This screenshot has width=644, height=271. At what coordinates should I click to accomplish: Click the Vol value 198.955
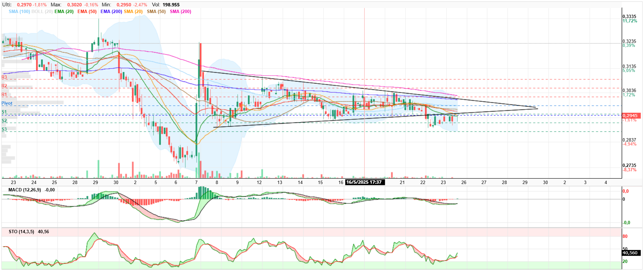point(171,5)
